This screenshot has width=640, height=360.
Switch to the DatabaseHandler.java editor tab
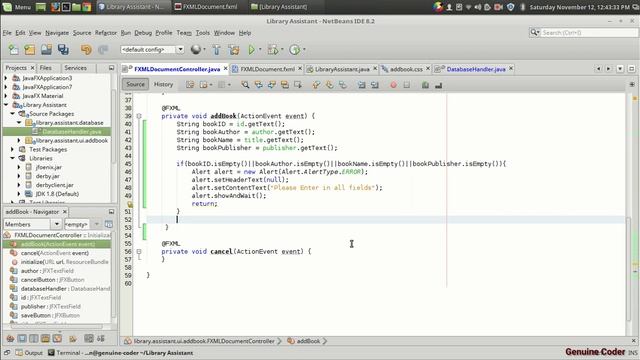[x=476, y=69]
